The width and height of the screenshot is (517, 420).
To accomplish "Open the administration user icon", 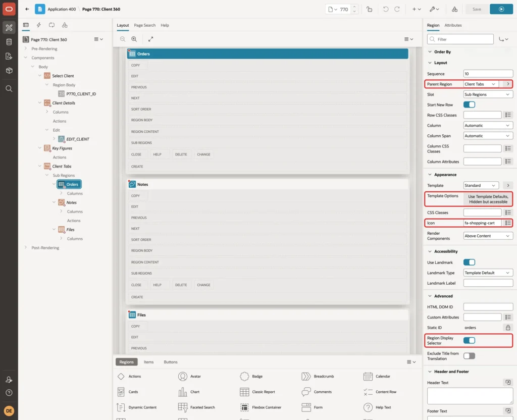I will [9, 380].
